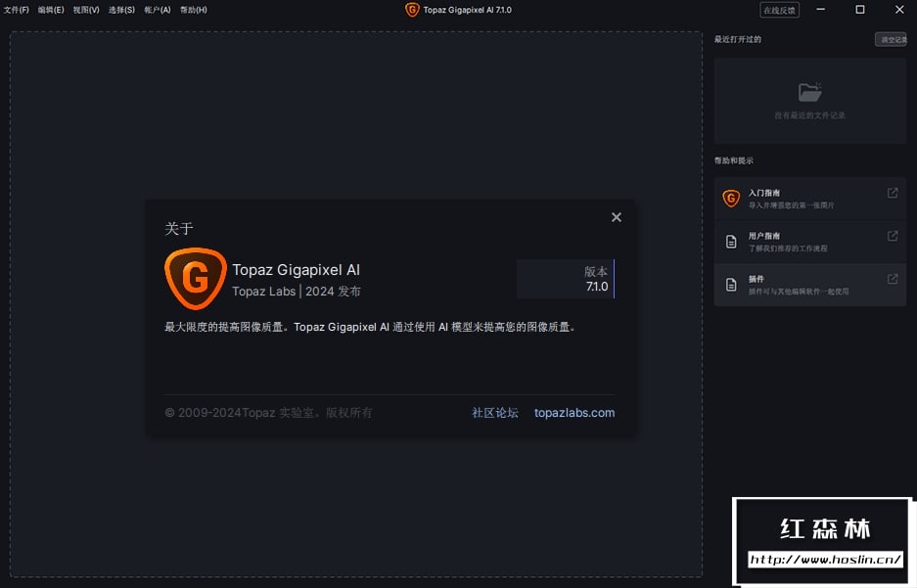
Task: Click the Topaz Labs | 2024 发布 line
Action: point(297,292)
